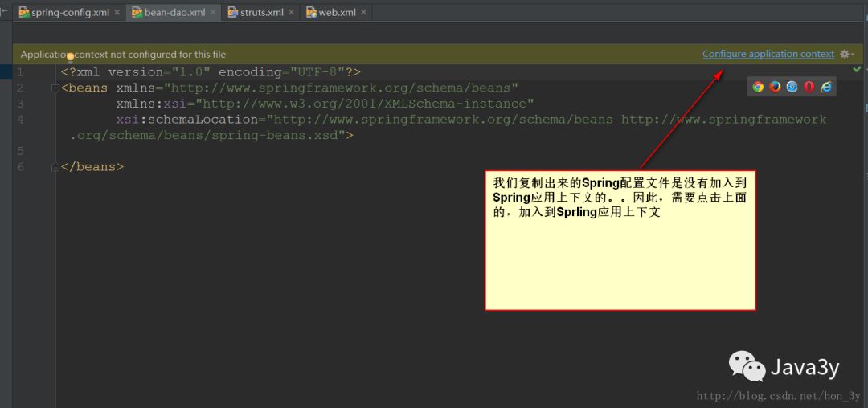Click line number 1 in the gutter
The height and width of the screenshot is (408, 868).
point(20,71)
